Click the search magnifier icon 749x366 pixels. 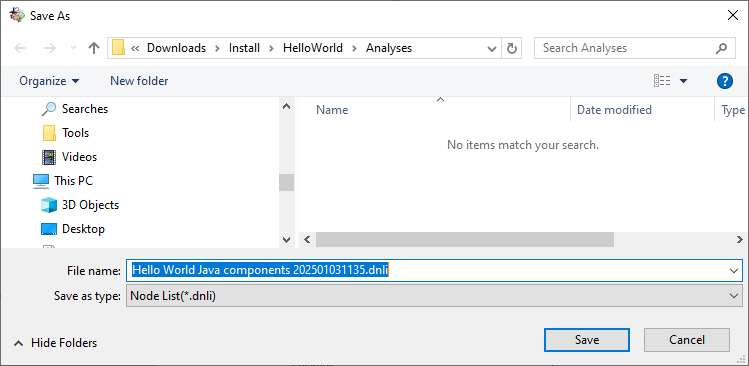[721, 48]
